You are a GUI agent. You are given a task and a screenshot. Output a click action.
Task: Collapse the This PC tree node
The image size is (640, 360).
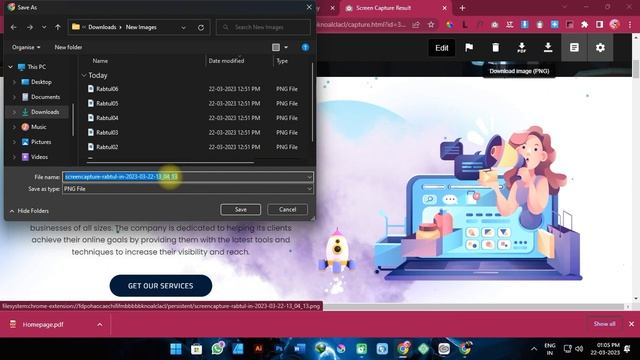11,67
